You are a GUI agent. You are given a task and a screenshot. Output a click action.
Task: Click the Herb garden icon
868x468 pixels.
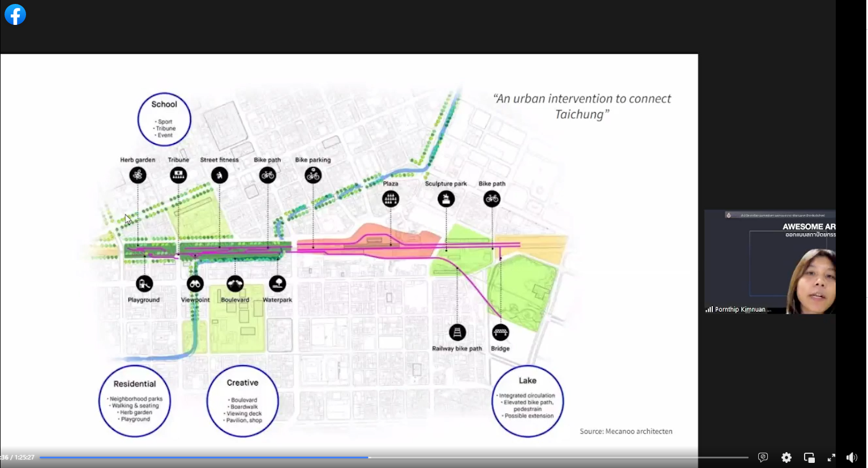click(x=137, y=175)
